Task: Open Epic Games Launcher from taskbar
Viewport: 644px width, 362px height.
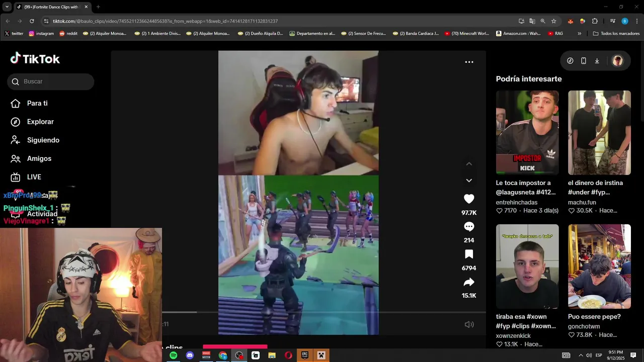Action: click(304, 355)
